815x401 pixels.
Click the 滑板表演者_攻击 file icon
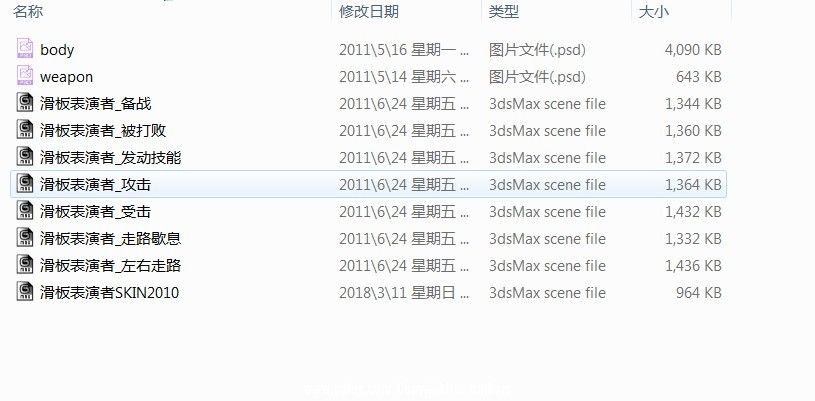coord(25,184)
